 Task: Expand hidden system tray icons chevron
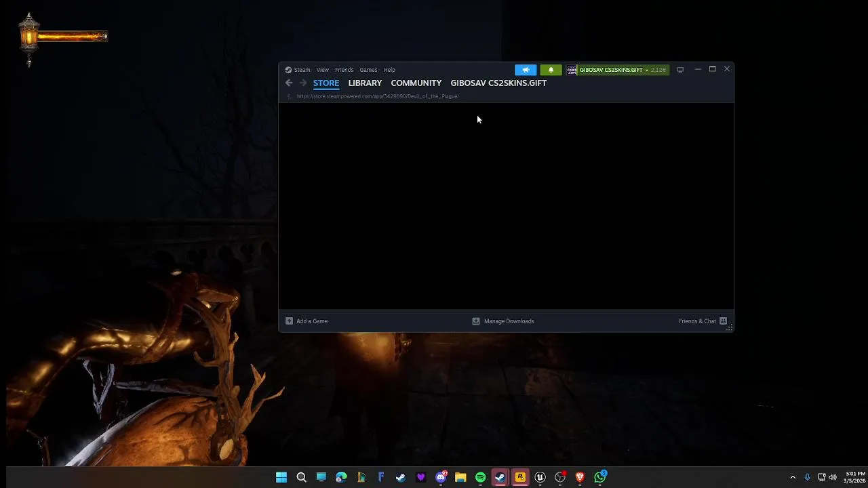pos(793,477)
